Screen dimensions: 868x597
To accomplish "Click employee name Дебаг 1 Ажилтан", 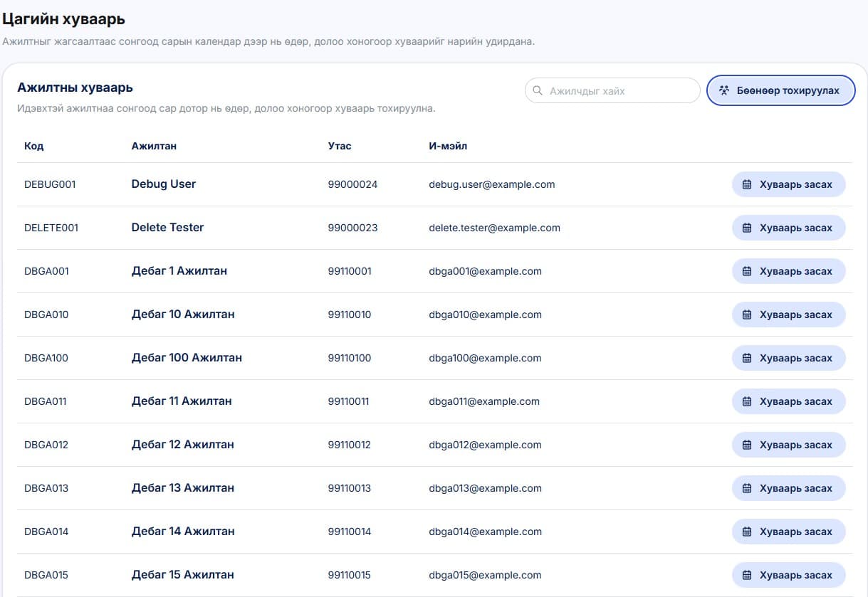I will 179,271.
